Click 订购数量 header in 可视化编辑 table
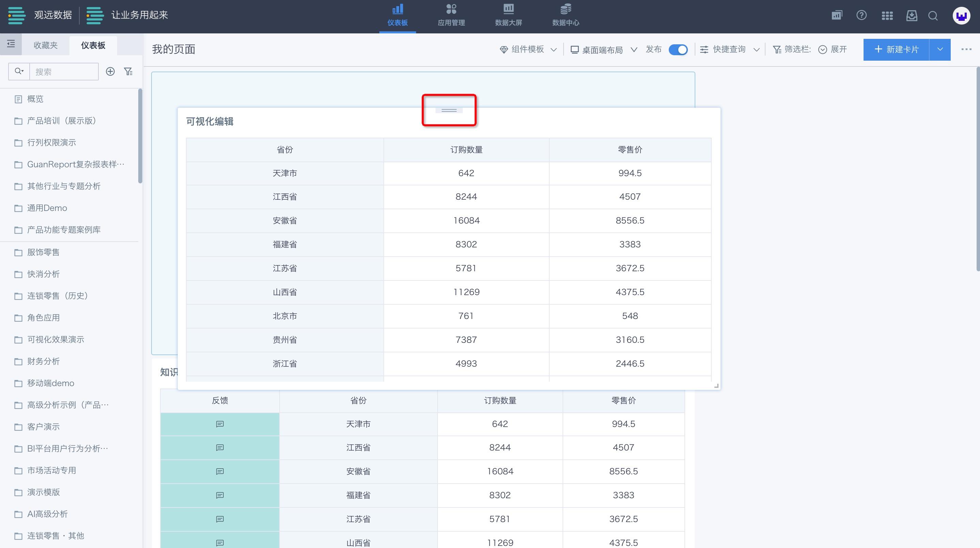The image size is (980, 548). 467,150
